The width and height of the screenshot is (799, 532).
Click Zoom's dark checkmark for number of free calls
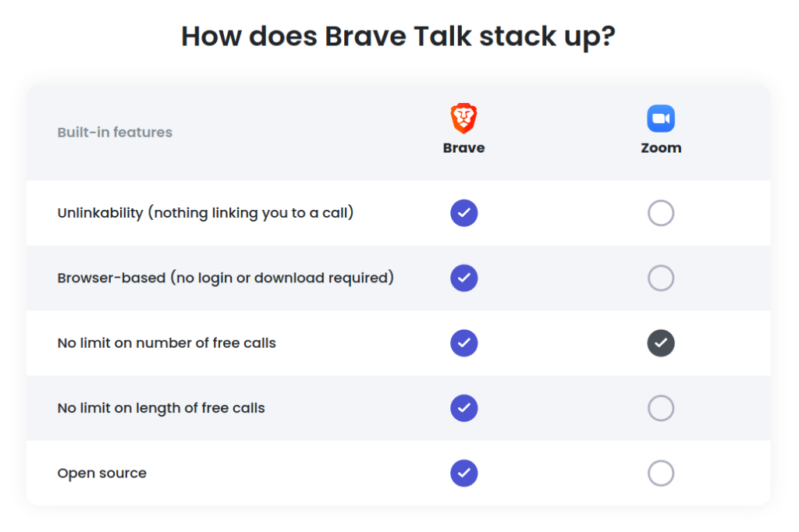click(x=661, y=343)
